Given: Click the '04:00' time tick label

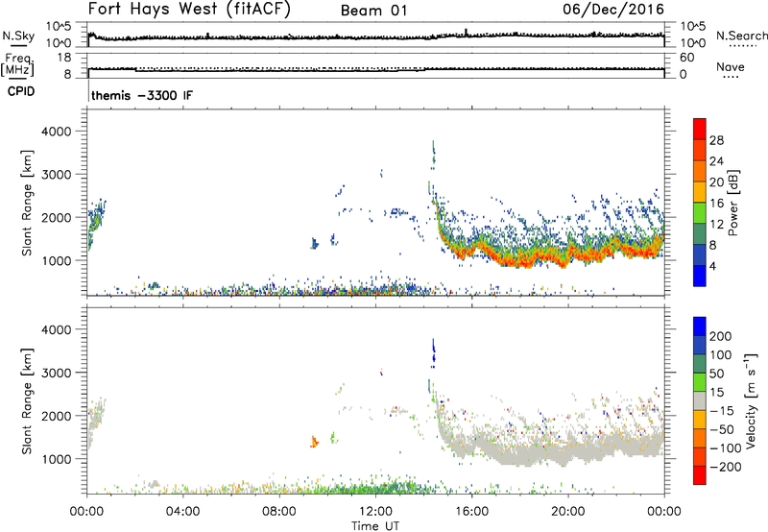Looking at the screenshot, I should click(182, 512).
